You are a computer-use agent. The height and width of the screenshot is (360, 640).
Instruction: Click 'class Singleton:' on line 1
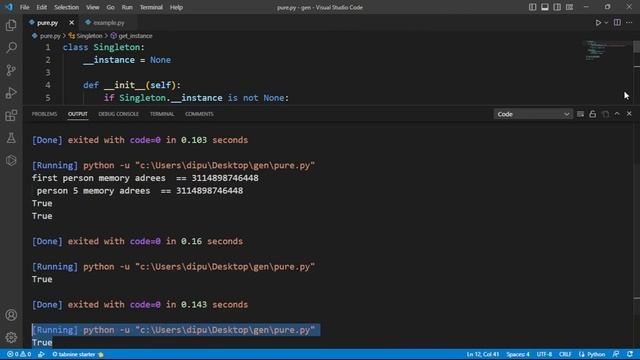click(104, 47)
